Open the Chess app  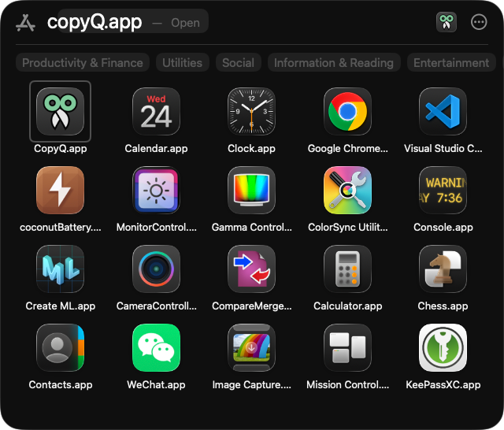click(x=443, y=269)
